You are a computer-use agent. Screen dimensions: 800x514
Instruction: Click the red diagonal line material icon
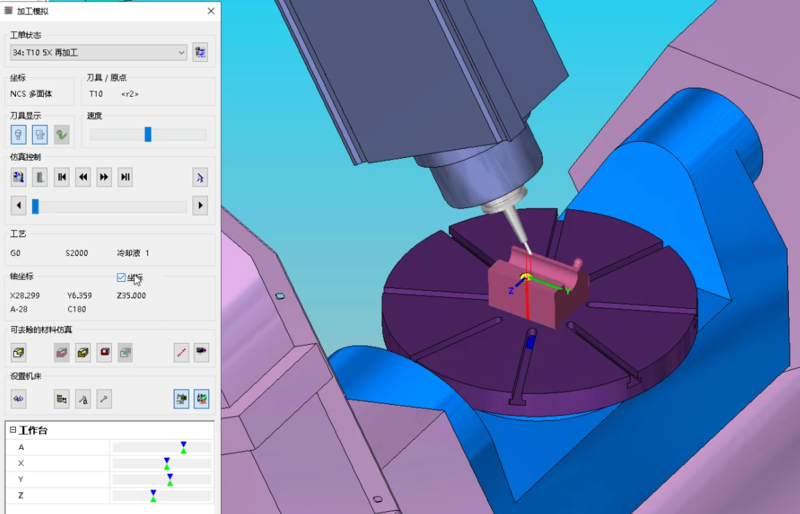click(x=181, y=352)
